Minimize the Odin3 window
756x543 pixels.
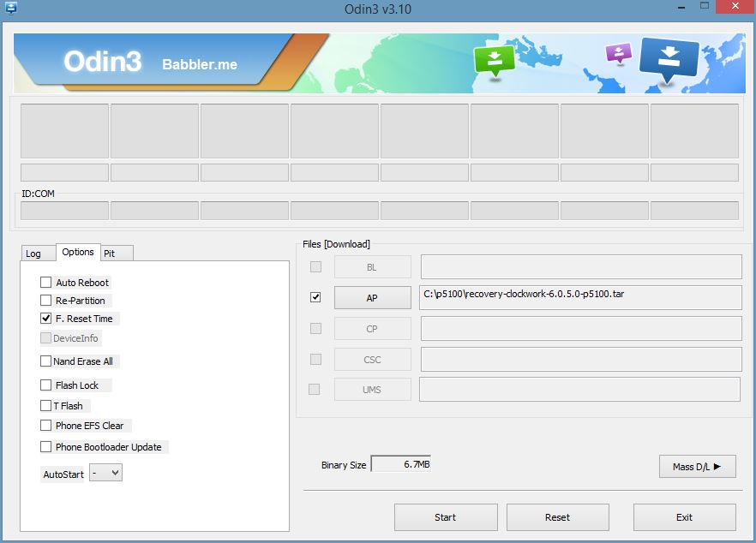[x=681, y=7]
